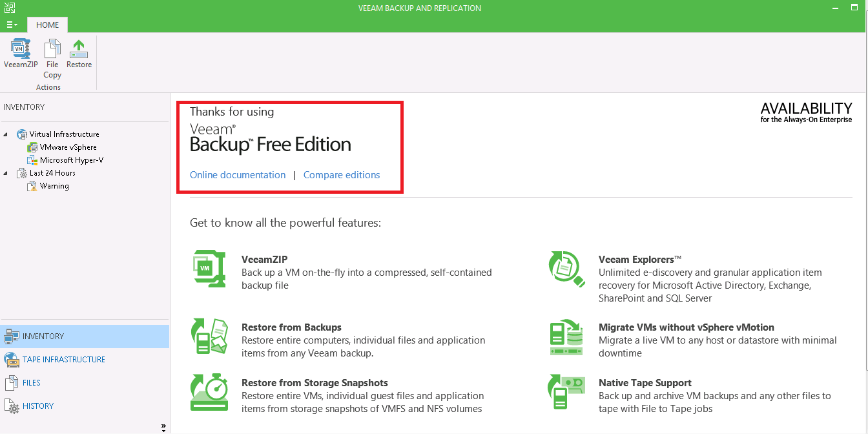Click the Warning node icon

click(x=32, y=186)
